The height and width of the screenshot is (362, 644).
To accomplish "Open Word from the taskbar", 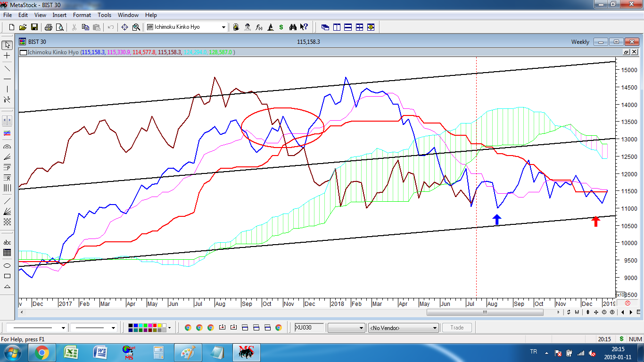I will coord(100,353).
